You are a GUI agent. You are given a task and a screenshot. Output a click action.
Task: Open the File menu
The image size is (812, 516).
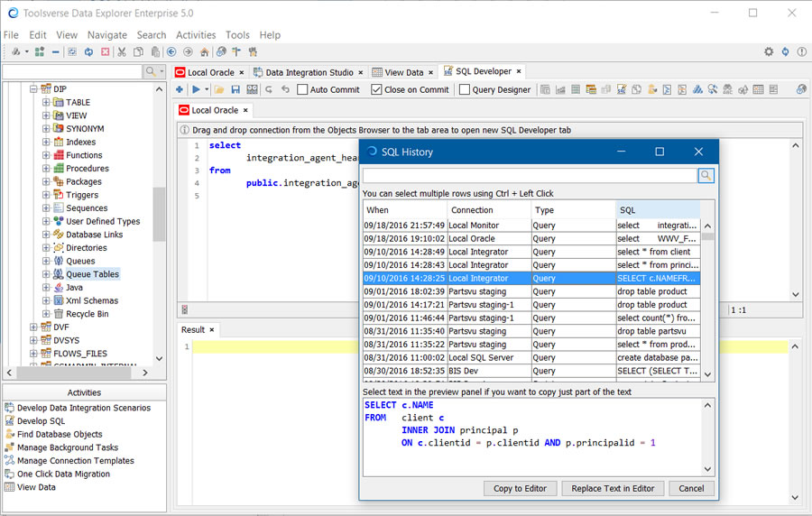pyautogui.click(x=11, y=34)
